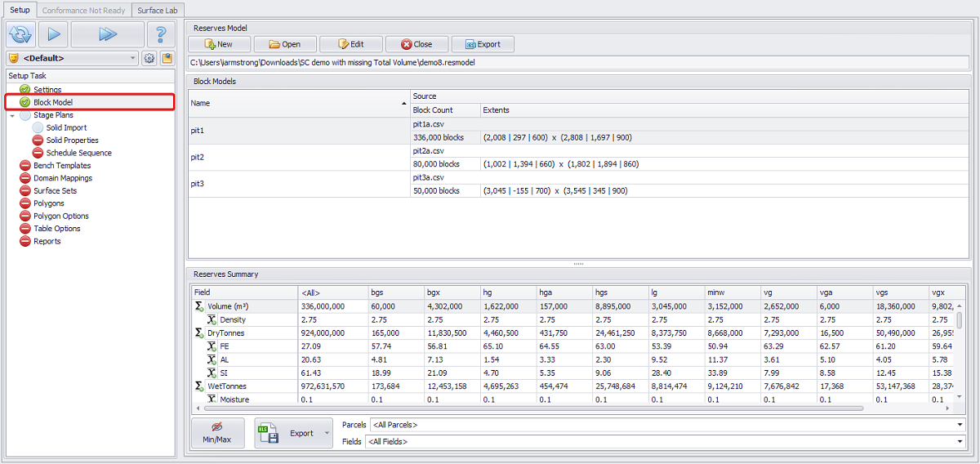980x464 pixels.
Task: Switch to the Surface Lab tab
Action: pyautogui.click(x=157, y=10)
